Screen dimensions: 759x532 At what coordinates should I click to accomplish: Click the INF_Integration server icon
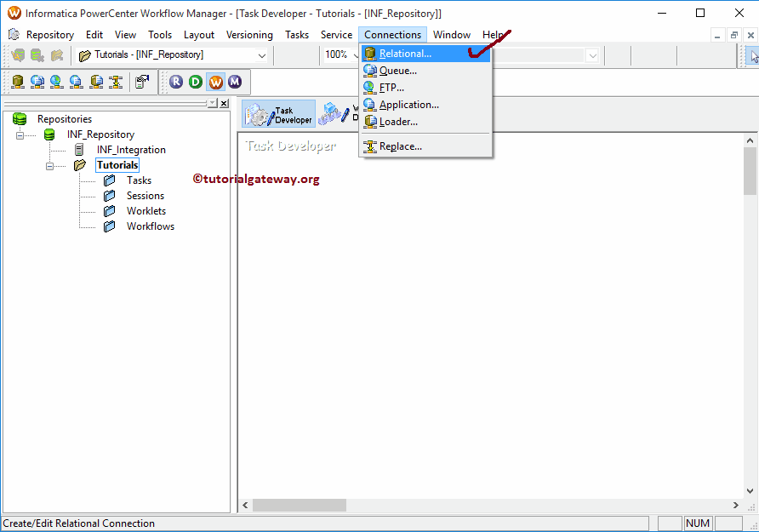click(79, 150)
